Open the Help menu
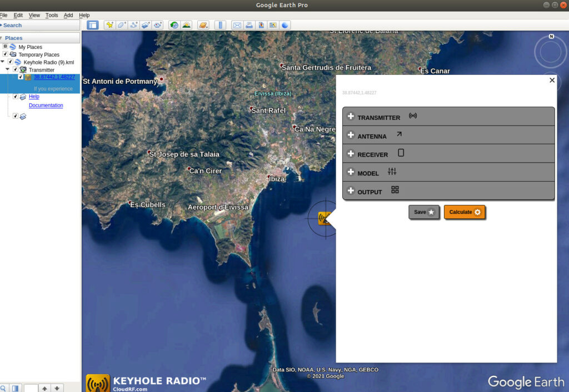The width and height of the screenshot is (569, 392). [84, 15]
